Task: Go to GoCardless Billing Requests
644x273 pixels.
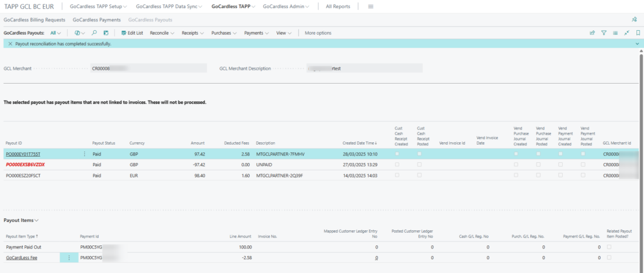Action: coord(34,19)
